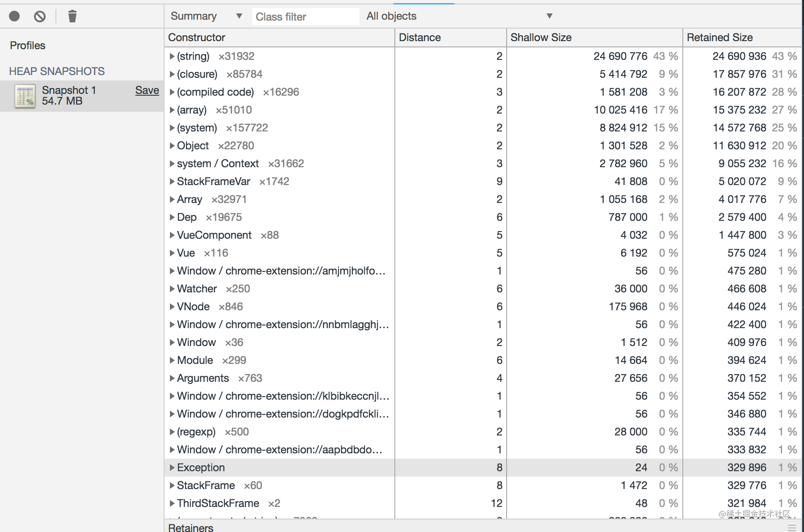Sort by the Retained Size column header
Screen dimensions: 804x532
click(742, 38)
